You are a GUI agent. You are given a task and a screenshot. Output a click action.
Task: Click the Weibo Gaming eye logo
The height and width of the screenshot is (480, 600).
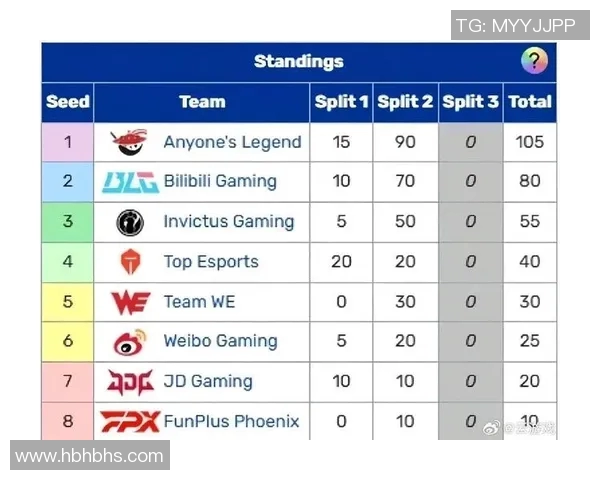pos(130,342)
